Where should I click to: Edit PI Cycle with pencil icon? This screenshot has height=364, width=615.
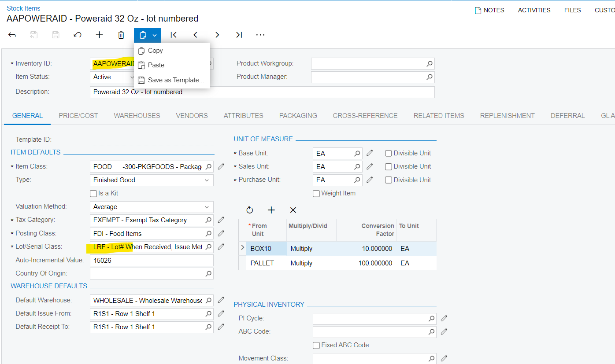click(x=444, y=318)
